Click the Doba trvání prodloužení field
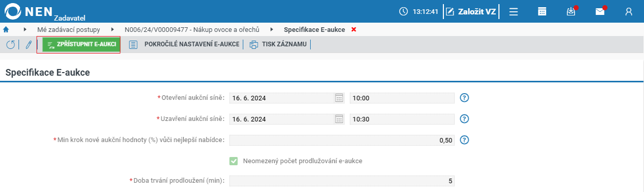Viewport: 644px width, 192px height. pyautogui.click(x=342, y=181)
